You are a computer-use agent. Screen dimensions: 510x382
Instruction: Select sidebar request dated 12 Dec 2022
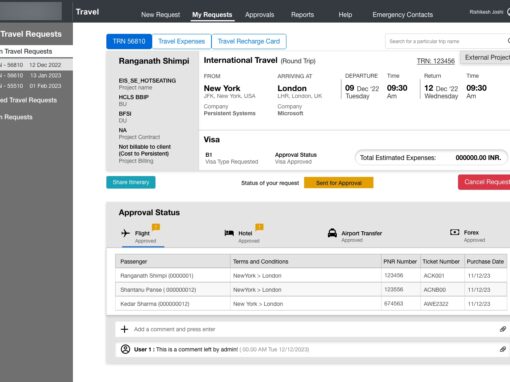tap(36, 65)
